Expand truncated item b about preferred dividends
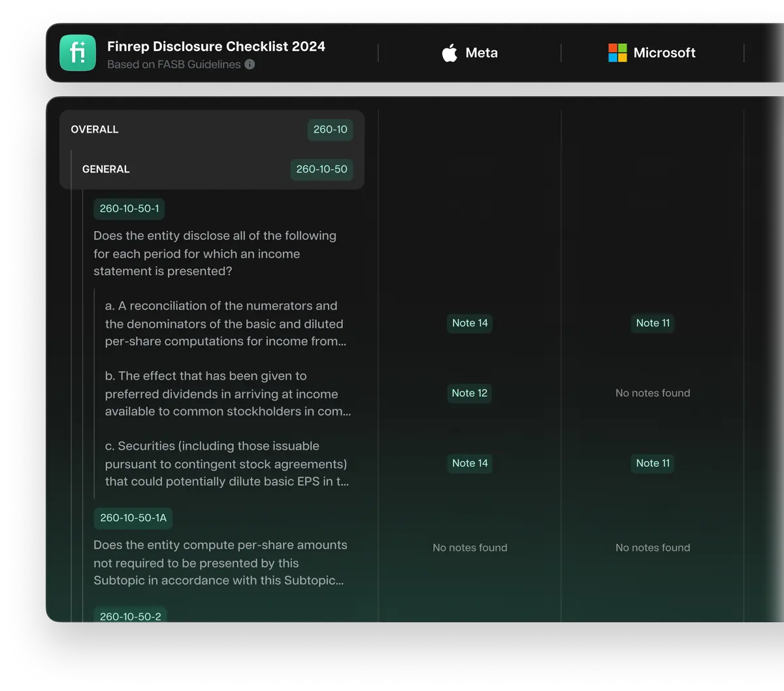This screenshot has height=691, width=784. coord(227,394)
